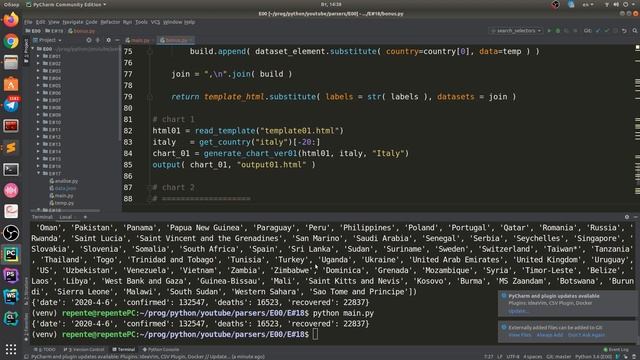Open PhpStorm from the dock
Image resolution: width=640 pixels, height=360 pixels.
click(x=11, y=276)
